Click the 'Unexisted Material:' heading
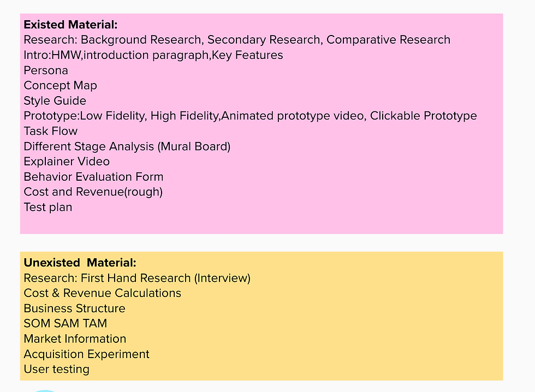Screen dimensions: 535x392 (80, 263)
